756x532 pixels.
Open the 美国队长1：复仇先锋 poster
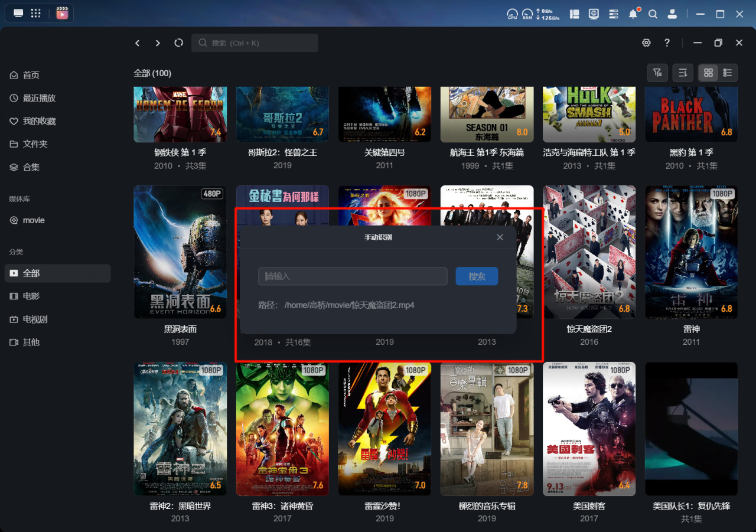pyautogui.click(x=691, y=429)
